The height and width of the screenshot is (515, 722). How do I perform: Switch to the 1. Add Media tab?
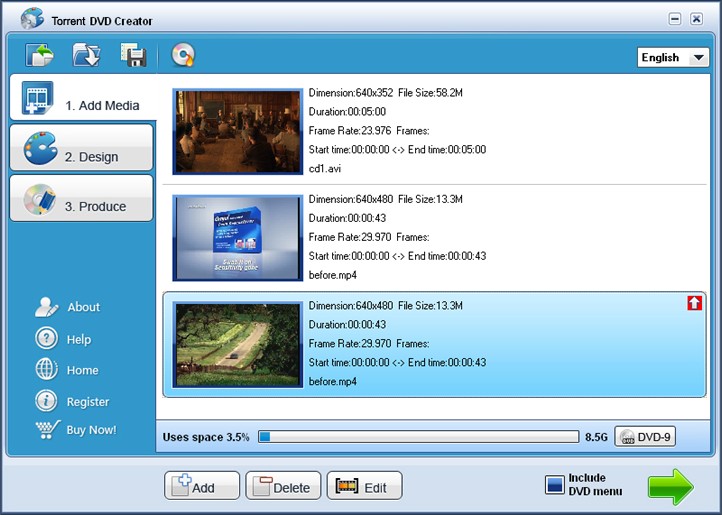tap(83, 98)
